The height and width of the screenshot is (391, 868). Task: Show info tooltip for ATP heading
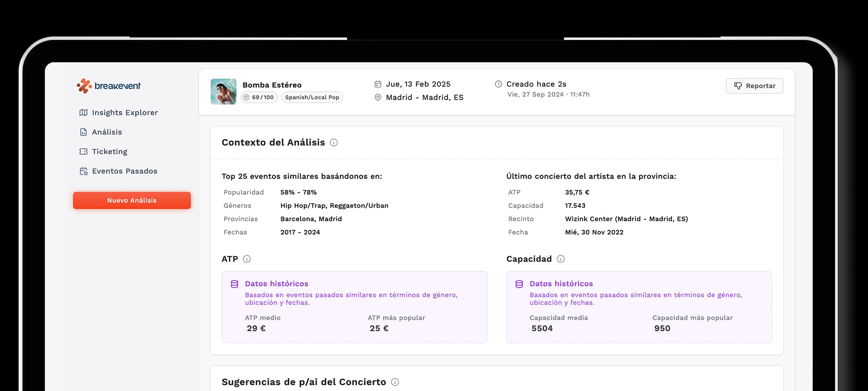[x=247, y=259]
